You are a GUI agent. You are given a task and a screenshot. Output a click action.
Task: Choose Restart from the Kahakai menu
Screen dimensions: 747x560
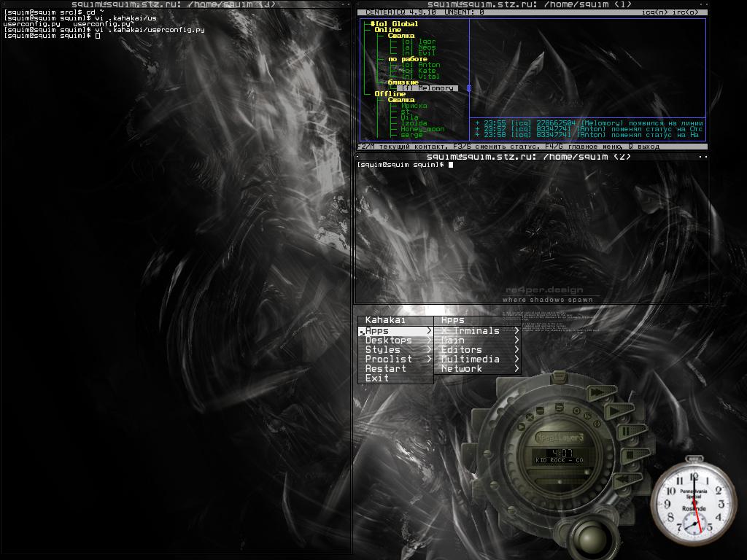[x=395, y=368]
